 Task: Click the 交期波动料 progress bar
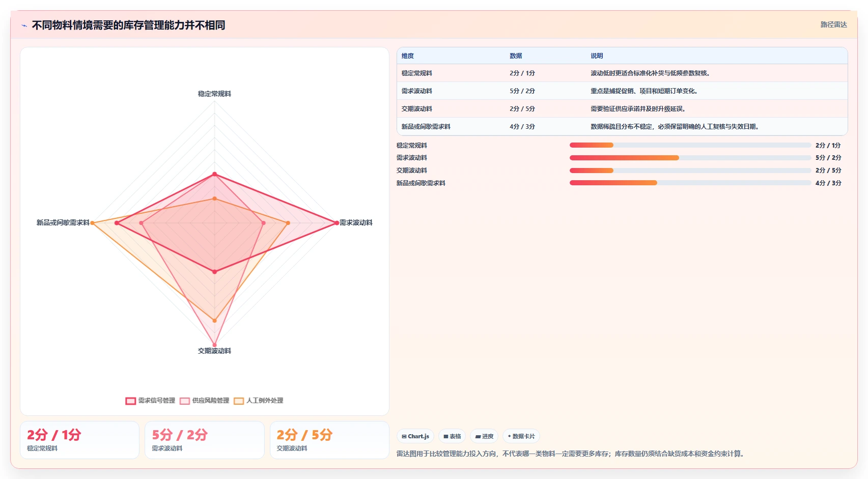tap(690, 171)
